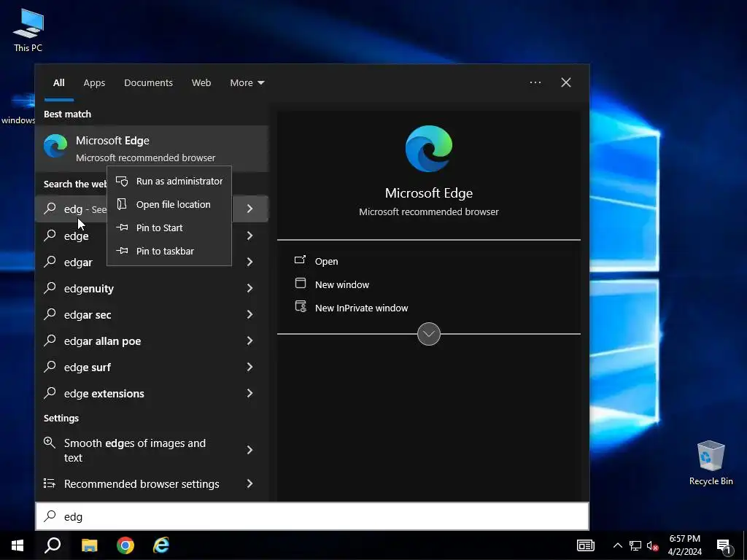Switch to the Apps search tab

(94, 83)
